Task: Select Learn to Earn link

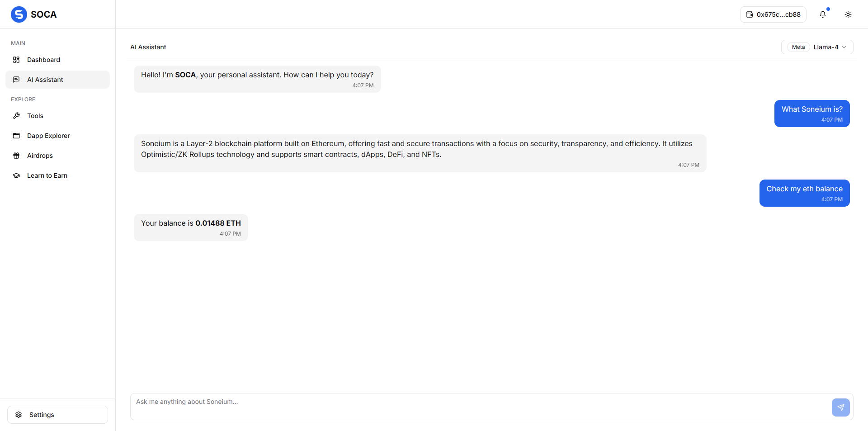Action: tap(57, 175)
